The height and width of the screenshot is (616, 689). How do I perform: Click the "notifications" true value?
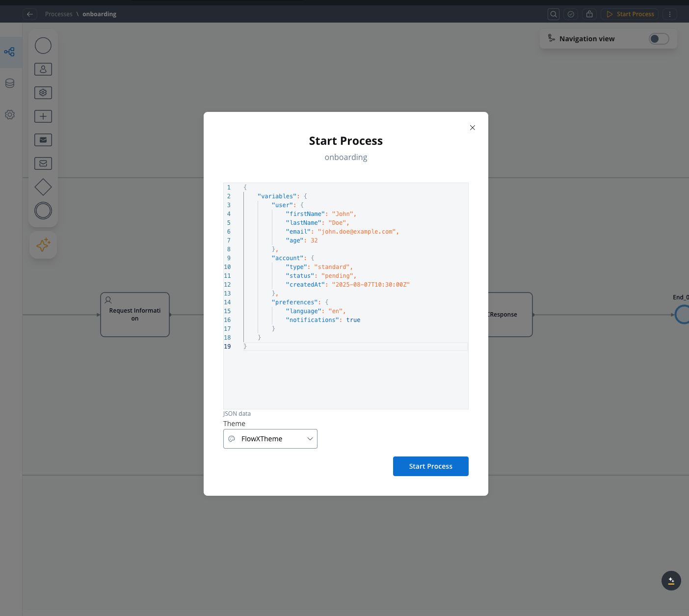[353, 320]
